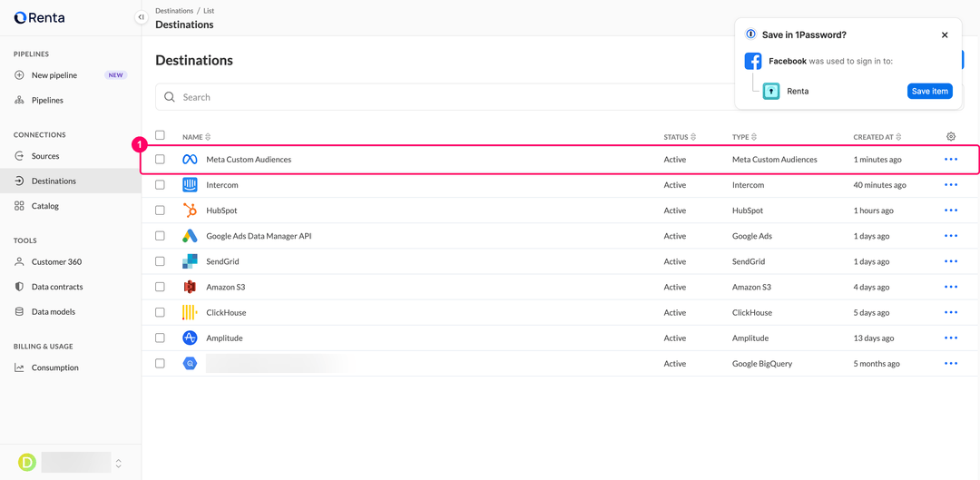Open the SendGrid row actions menu

click(x=951, y=261)
